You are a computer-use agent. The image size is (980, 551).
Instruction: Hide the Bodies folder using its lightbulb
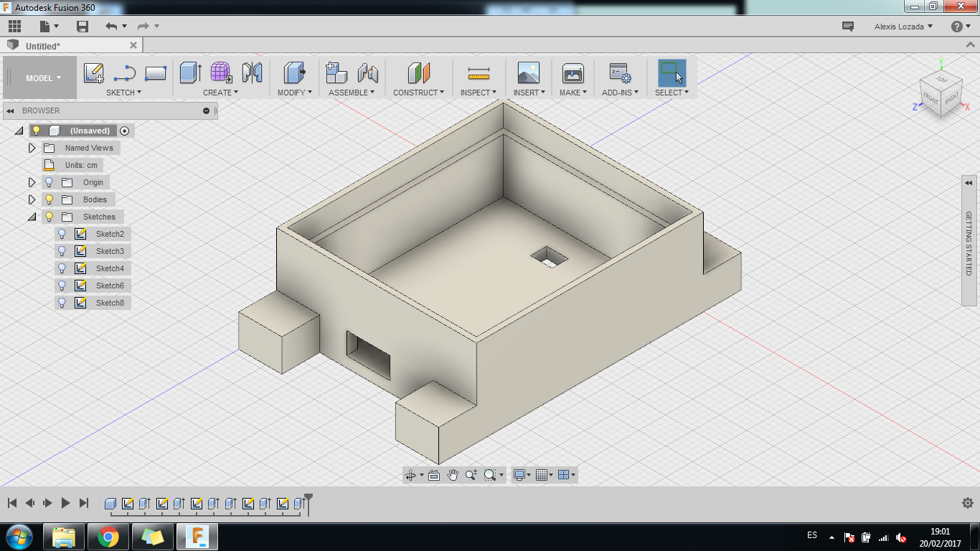point(50,199)
